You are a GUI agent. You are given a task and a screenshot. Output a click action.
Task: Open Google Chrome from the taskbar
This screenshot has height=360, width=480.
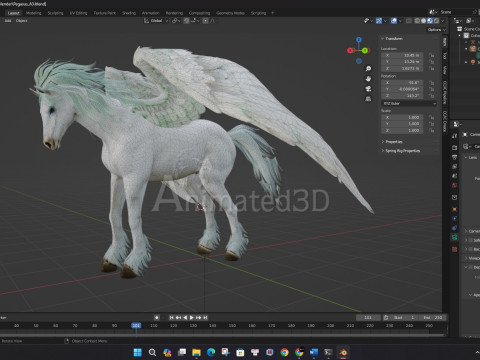(284, 352)
